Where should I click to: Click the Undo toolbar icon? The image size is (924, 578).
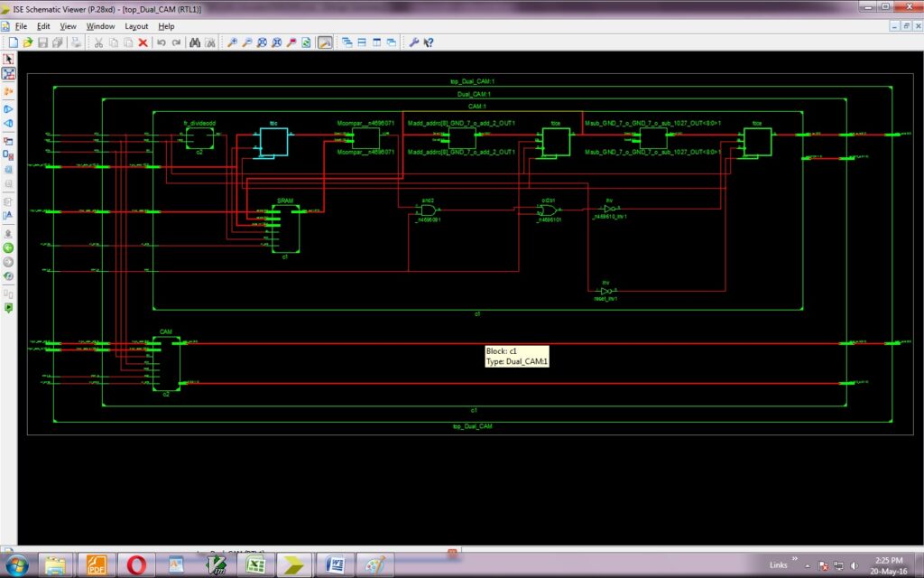coord(162,42)
